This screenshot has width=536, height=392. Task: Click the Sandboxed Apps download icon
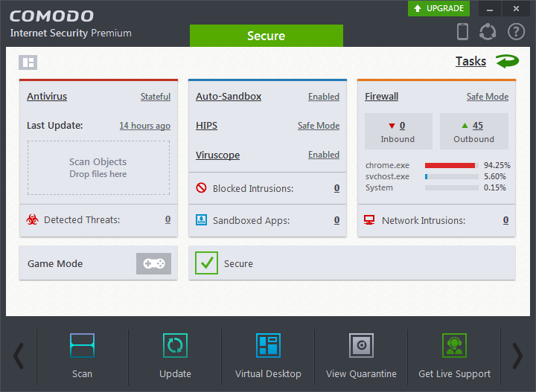(201, 220)
